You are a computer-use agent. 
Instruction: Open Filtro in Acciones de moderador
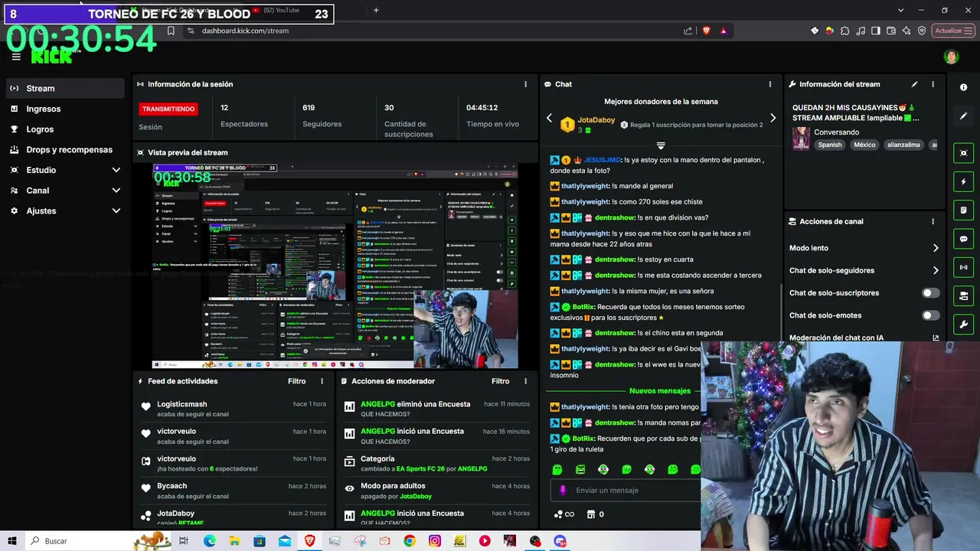[500, 381]
